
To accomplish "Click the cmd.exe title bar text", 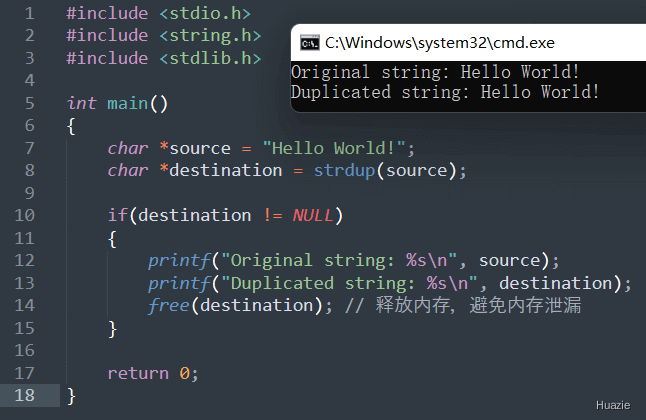I will pos(440,43).
